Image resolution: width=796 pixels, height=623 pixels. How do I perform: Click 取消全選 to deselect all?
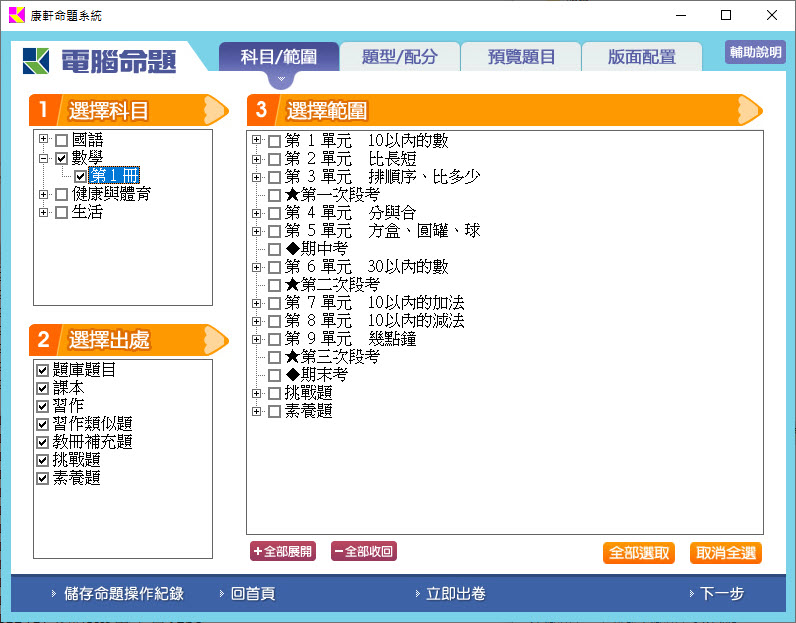[x=726, y=553]
